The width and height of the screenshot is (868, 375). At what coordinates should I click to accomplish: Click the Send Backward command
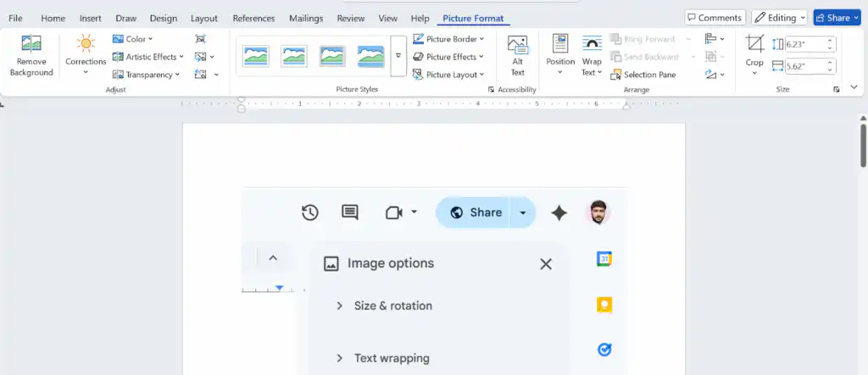pyautogui.click(x=644, y=57)
